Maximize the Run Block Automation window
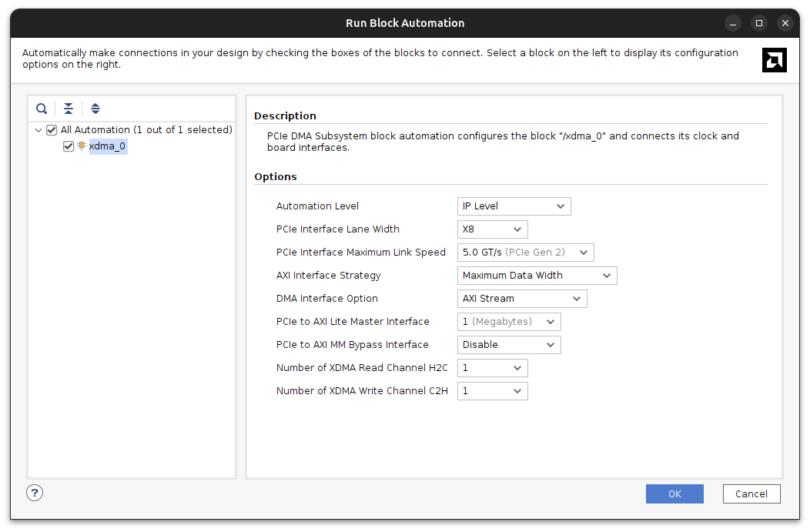Screen dimensions: 810x532 tap(758, 23)
